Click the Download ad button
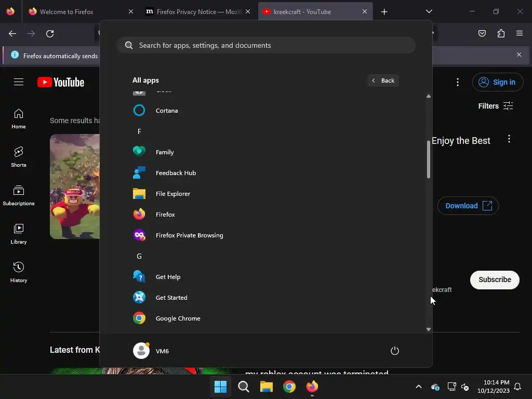This screenshot has height=399, width=532. coord(468,206)
